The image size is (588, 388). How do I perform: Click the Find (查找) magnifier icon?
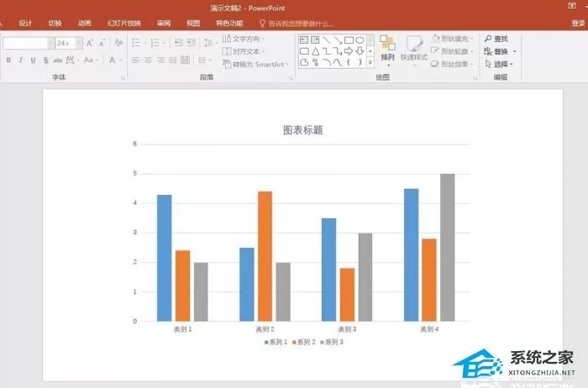click(x=488, y=39)
